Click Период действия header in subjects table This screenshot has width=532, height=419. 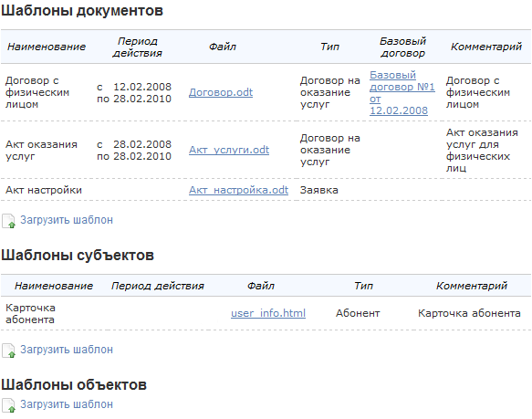click(x=158, y=286)
